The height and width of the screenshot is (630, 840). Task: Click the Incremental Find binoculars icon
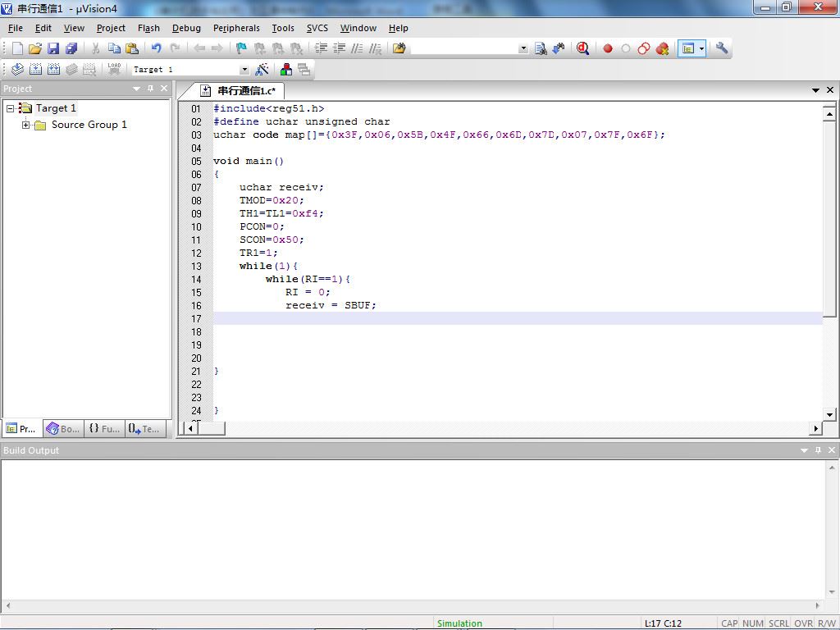559,48
